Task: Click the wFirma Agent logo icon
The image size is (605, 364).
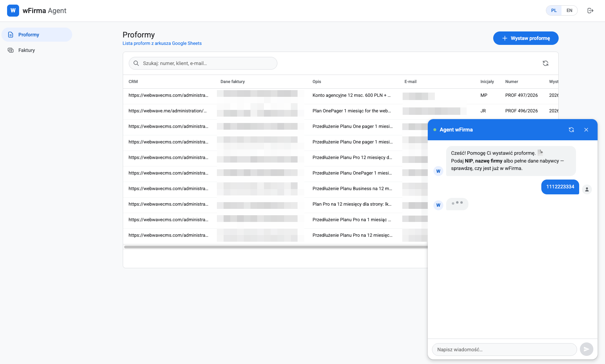Action: click(x=13, y=11)
